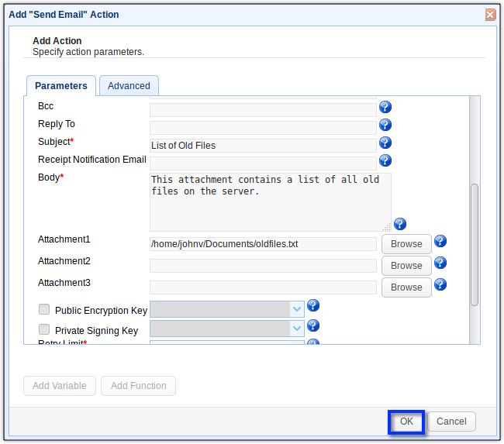Show help for Receipt Notification Email
This screenshot has height=444, width=504.
[x=385, y=160]
